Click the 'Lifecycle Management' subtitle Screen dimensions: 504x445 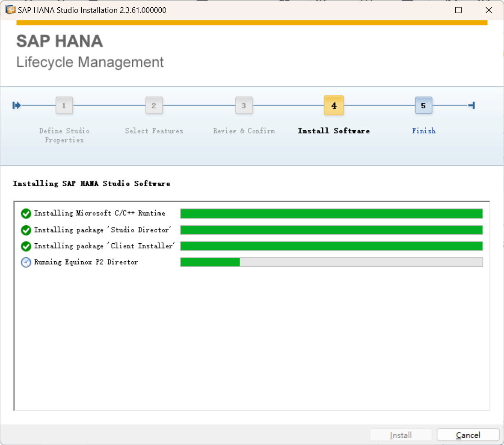(90, 62)
